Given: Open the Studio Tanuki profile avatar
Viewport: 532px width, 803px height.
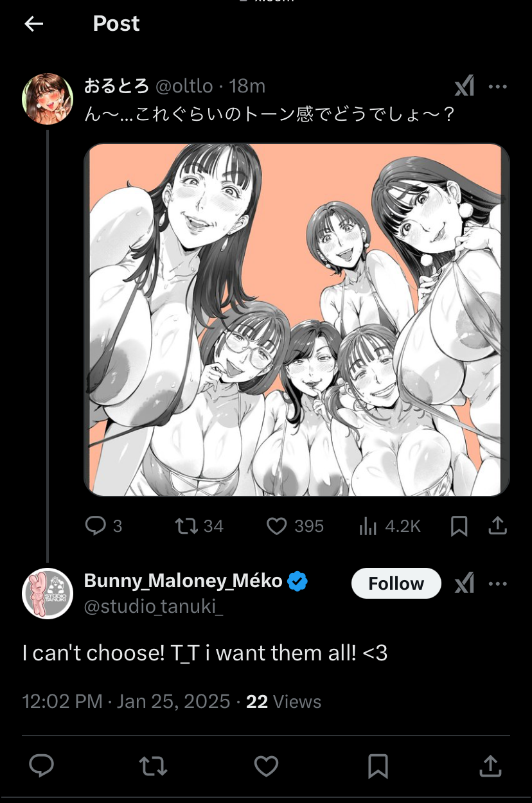Looking at the screenshot, I should coord(48,593).
